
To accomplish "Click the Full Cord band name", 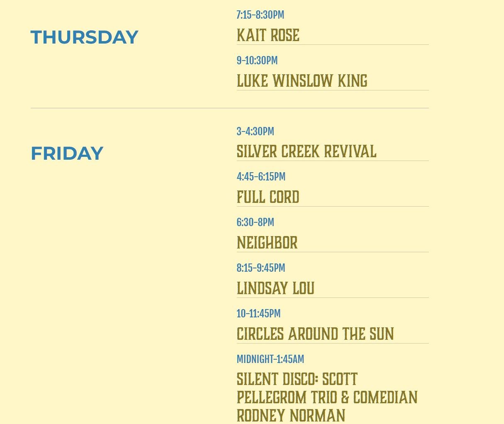I will (x=268, y=197).
